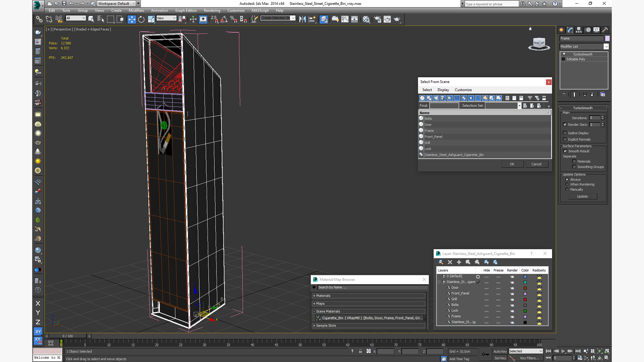Click Cancel in Select From Scene

(x=536, y=164)
